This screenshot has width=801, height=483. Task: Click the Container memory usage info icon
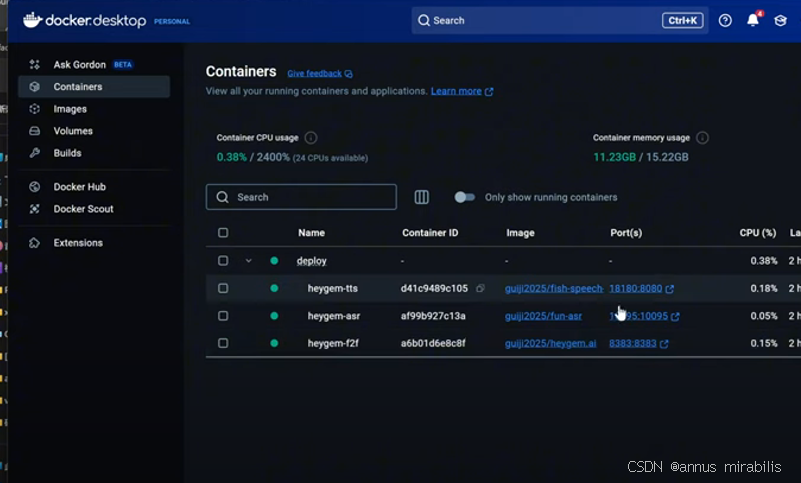coord(703,138)
